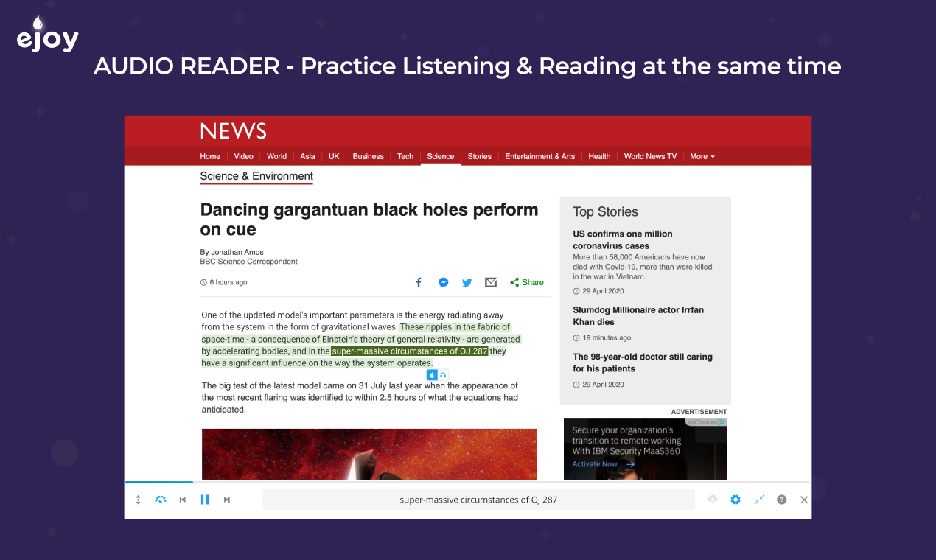Screen dimensions: 936x560
Task: Click the headphones popup icon under paragraph
Action: 443,375
